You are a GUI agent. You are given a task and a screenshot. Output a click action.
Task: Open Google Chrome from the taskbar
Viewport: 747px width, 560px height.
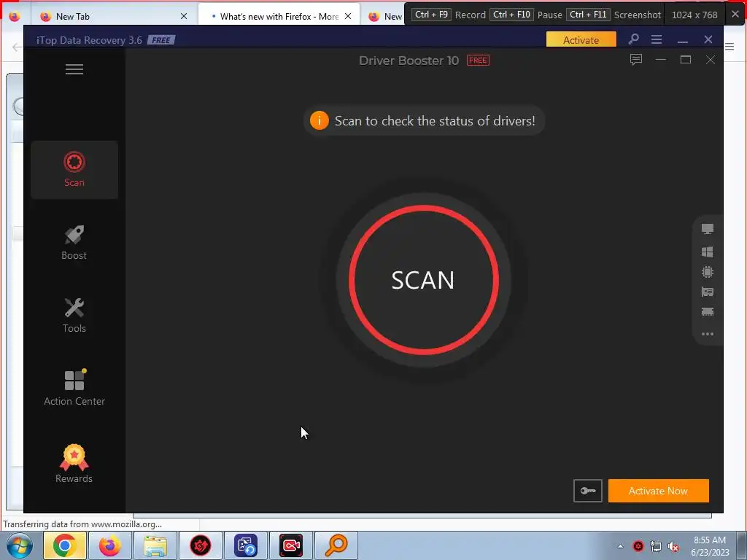65,545
